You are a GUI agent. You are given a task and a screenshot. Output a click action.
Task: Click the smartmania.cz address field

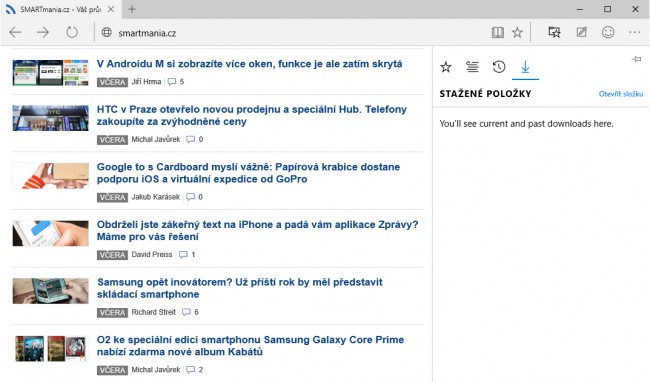[292, 33]
